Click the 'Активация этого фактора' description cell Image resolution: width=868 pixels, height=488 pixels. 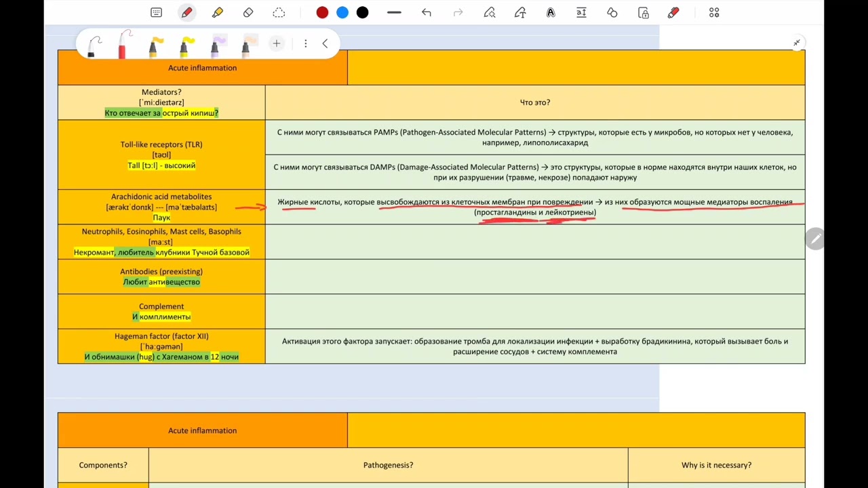[535, 346]
